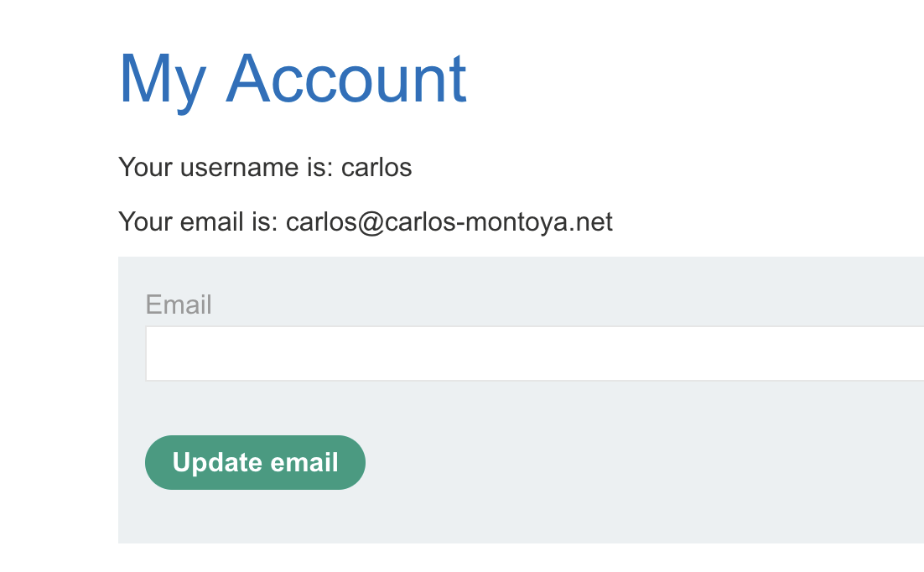
Task: Click the ".net" ending of the email address
Action: [592, 222]
